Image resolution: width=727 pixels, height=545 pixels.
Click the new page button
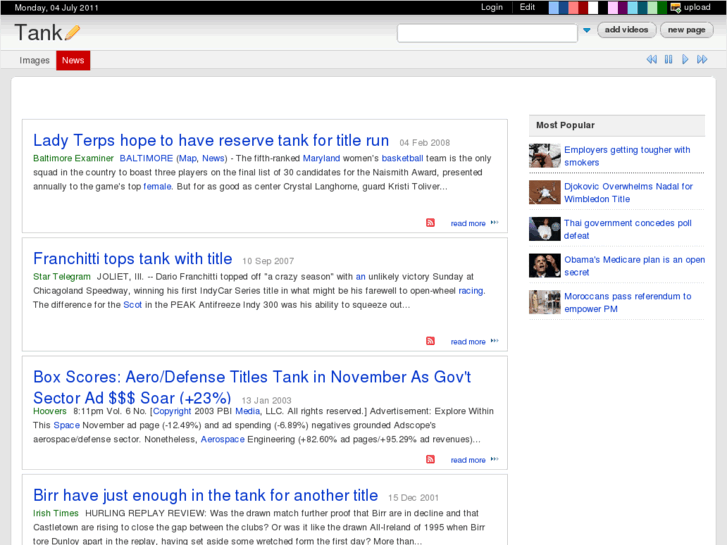point(687,30)
